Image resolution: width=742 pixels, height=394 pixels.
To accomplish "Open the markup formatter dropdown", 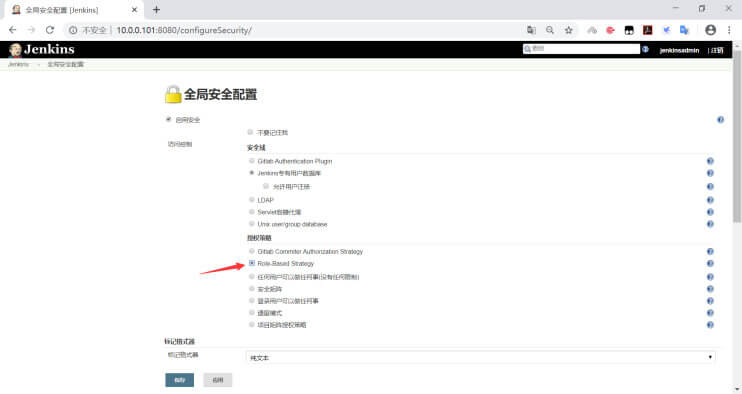I will [x=481, y=358].
